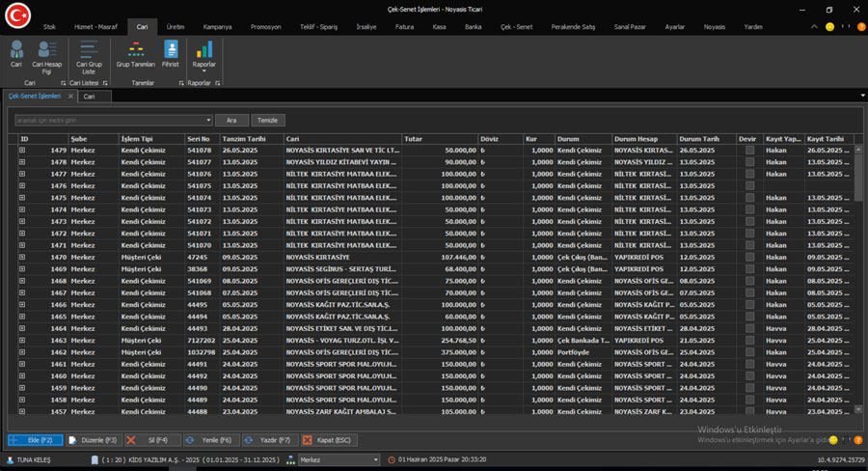Sort by Tutar column header
Viewport: 868px width, 471px height.
(440, 139)
